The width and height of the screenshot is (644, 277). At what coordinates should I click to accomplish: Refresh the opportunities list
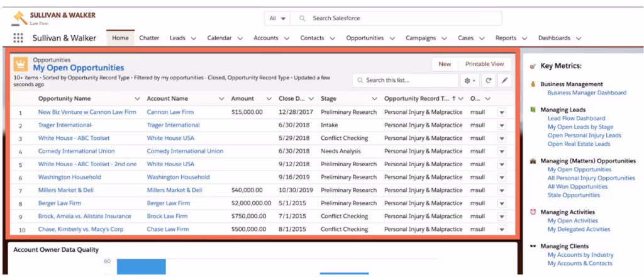click(x=488, y=81)
